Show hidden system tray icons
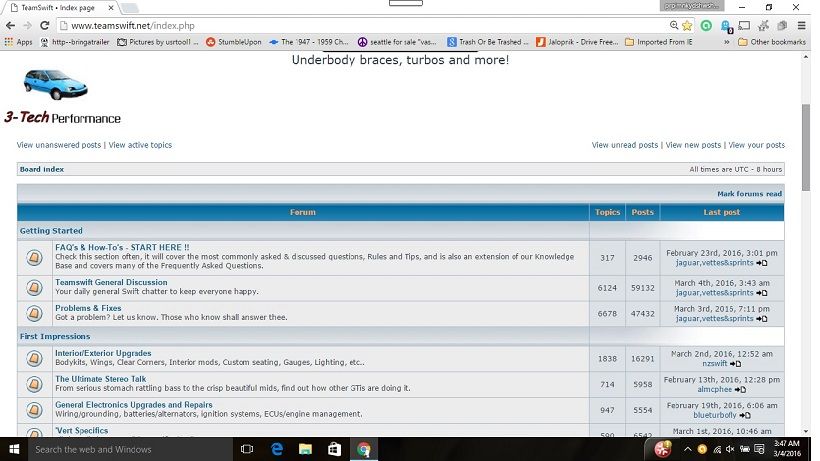 point(689,449)
